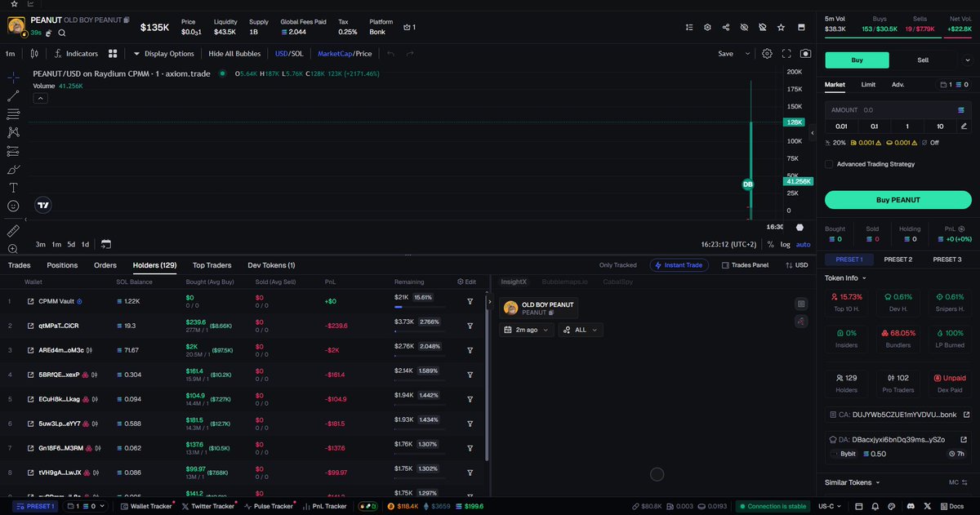
Task: Open the indicator templates grid icon
Action: pyautogui.click(x=113, y=54)
